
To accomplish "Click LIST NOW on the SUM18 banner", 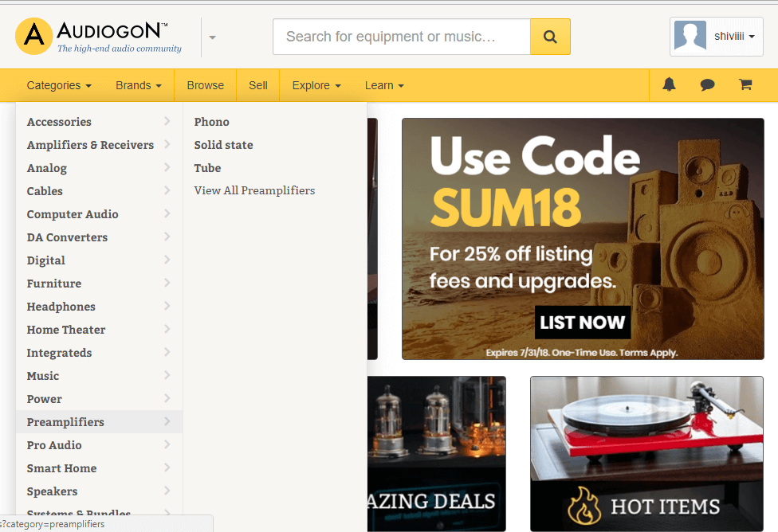I will coord(583,323).
